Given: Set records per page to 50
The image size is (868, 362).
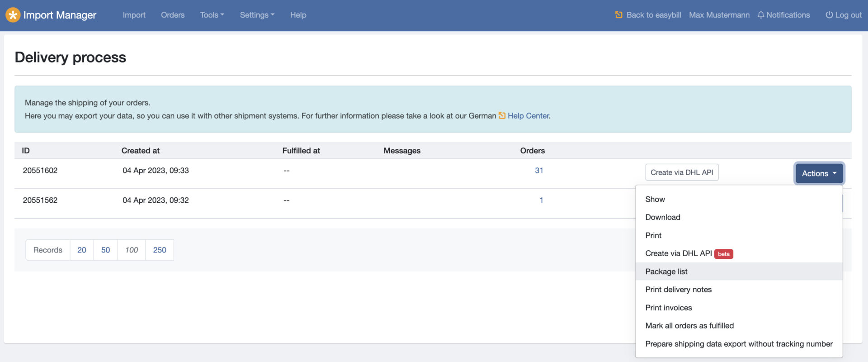Looking at the screenshot, I should tap(105, 250).
